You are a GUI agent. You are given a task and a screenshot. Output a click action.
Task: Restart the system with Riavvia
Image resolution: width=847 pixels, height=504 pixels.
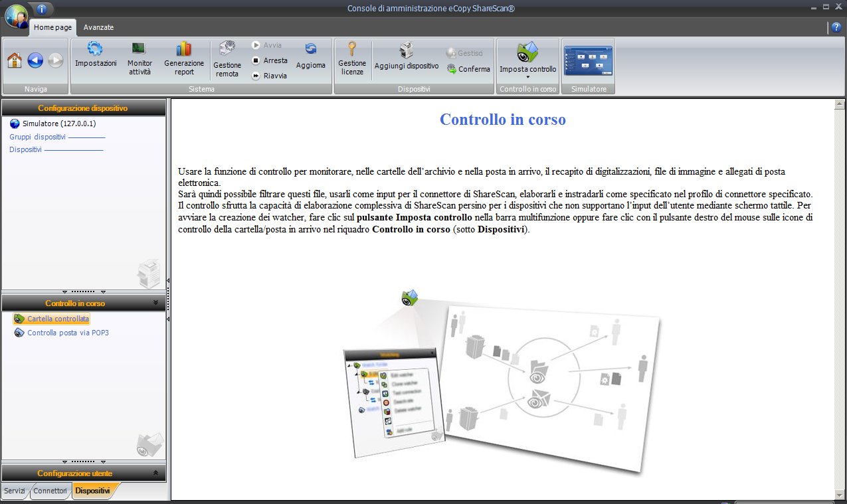[x=269, y=76]
